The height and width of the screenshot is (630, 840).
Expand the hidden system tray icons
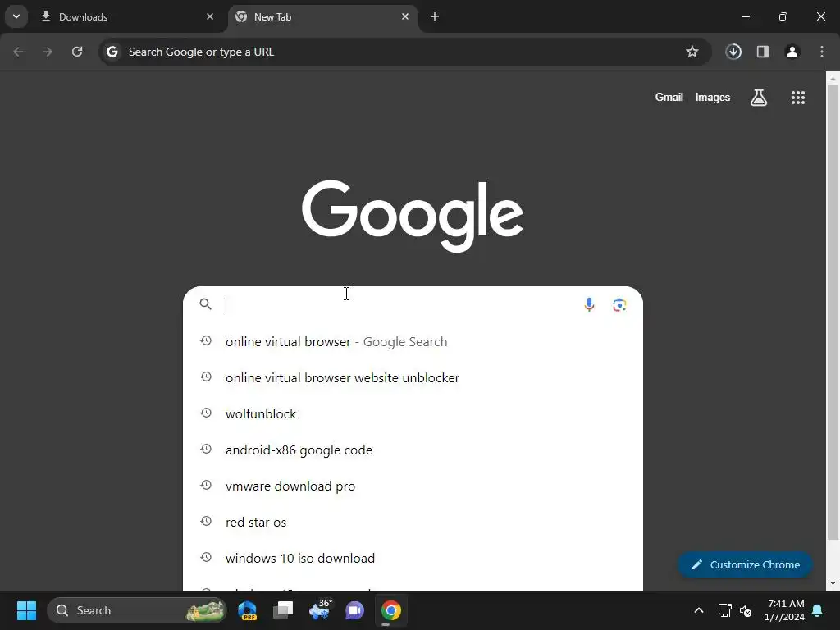pos(699,610)
